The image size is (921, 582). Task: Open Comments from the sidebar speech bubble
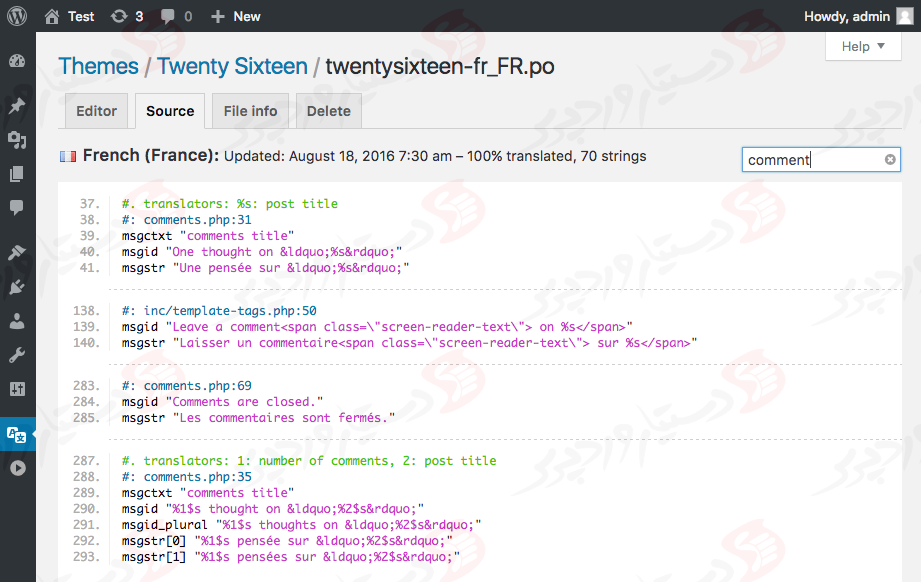[x=17, y=208]
